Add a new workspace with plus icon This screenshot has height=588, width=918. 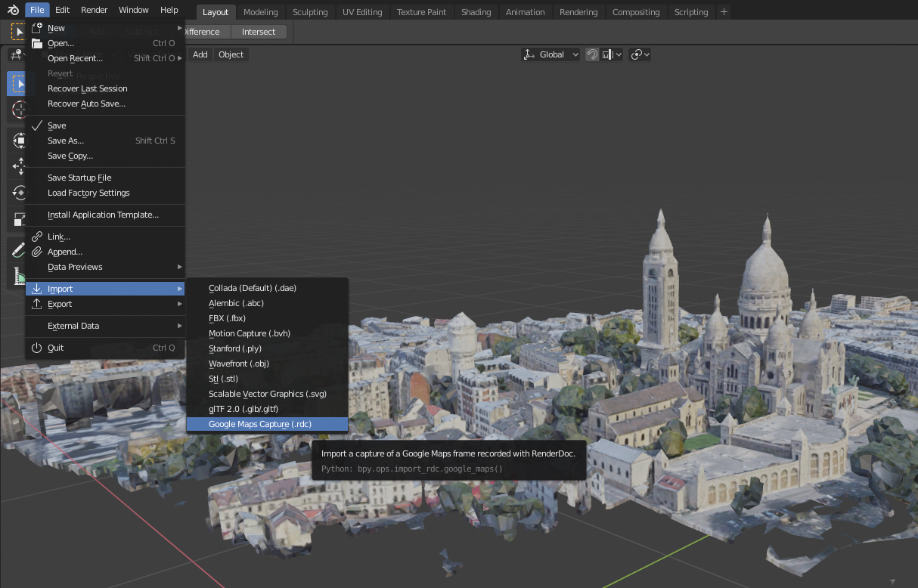[724, 11]
